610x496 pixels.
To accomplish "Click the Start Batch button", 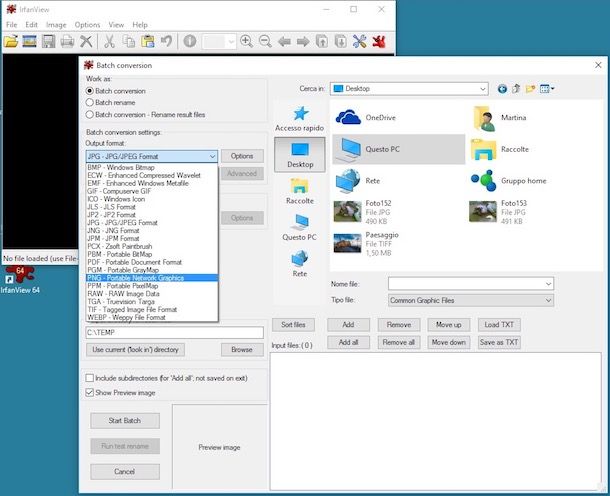I will 125,421.
